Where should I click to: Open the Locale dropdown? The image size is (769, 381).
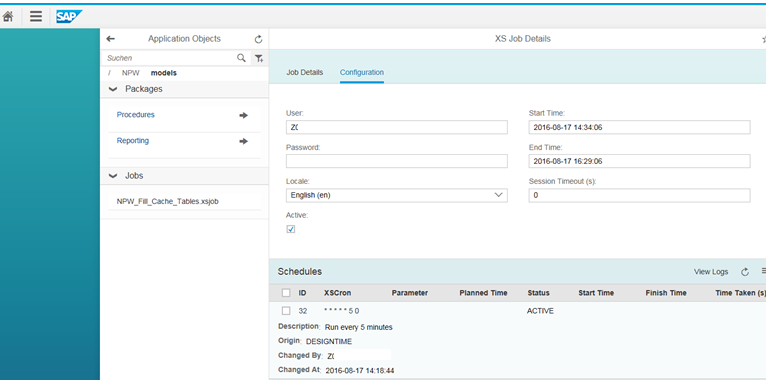point(397,195)
